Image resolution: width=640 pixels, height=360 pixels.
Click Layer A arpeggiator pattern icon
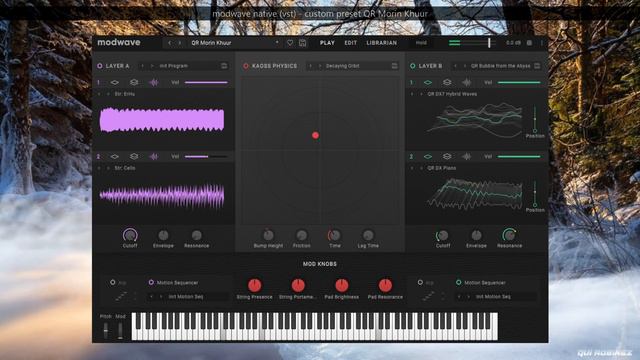click(x=121, y=296)
